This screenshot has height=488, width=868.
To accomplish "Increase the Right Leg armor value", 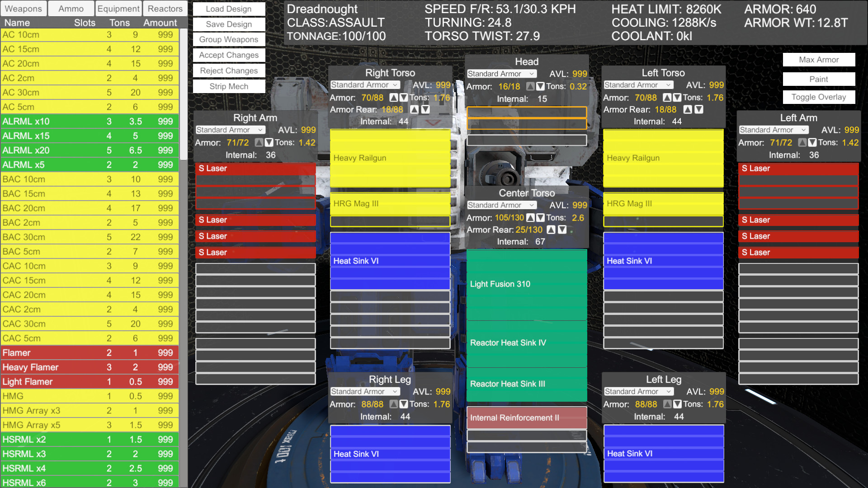I will [393, 404].
